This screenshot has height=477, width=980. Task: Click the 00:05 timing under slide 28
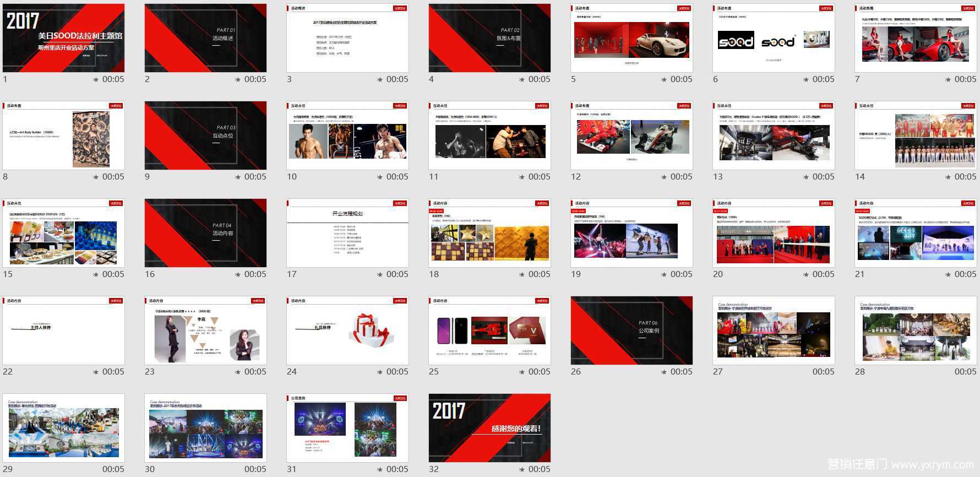[x=965, y=372]
